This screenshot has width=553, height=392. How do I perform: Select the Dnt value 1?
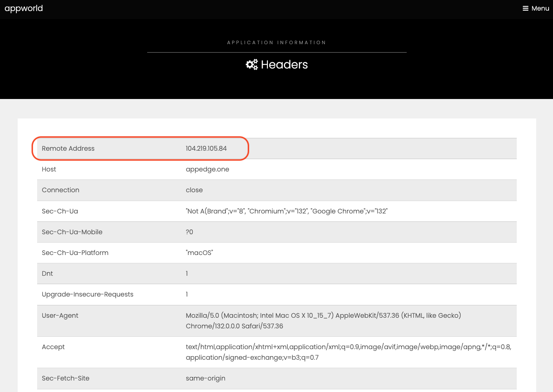[x=187, y=274]
